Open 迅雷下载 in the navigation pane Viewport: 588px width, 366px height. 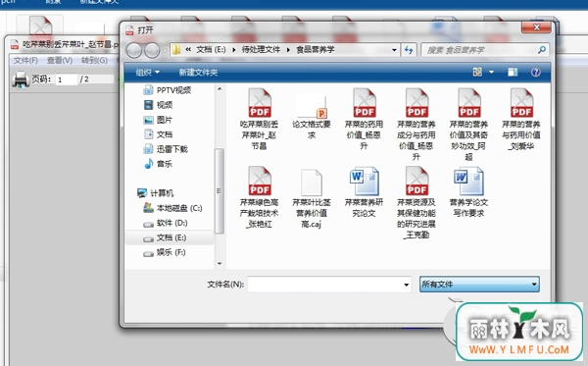166,149
